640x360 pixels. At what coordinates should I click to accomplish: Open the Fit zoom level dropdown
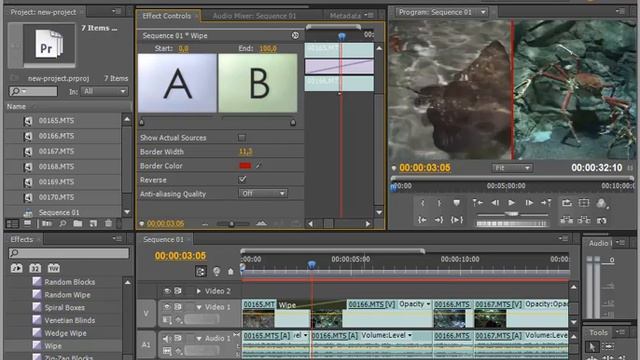pos(511,168)
